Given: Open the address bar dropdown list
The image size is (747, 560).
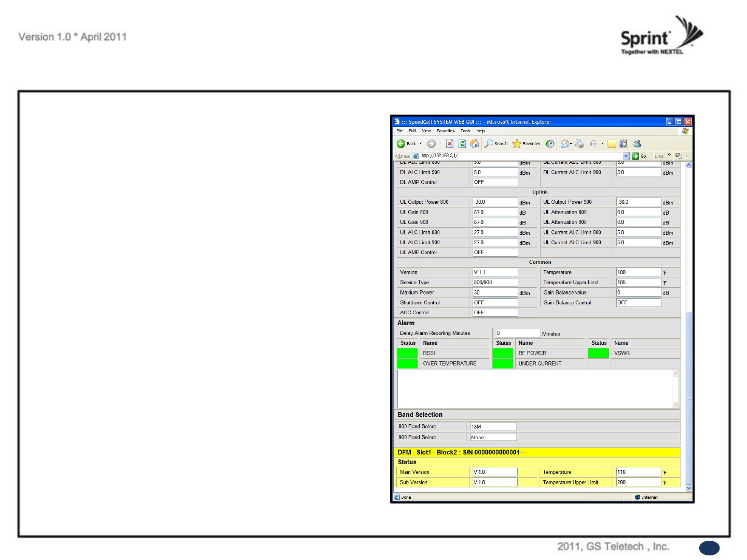Looking at the screenshot, I should (626, 156).
